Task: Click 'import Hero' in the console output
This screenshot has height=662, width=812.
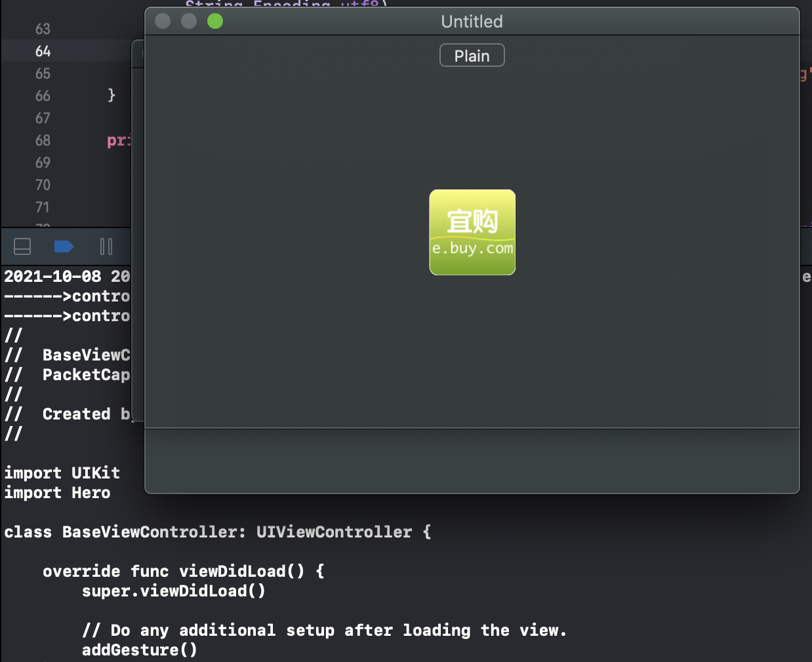Action: [x=58, y=493]
